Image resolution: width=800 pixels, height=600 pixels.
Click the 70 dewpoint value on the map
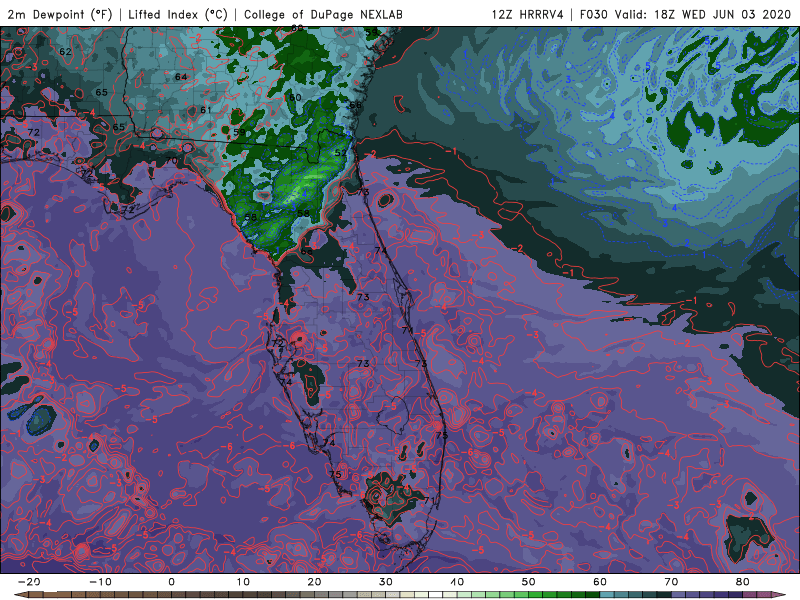(171, 160)
